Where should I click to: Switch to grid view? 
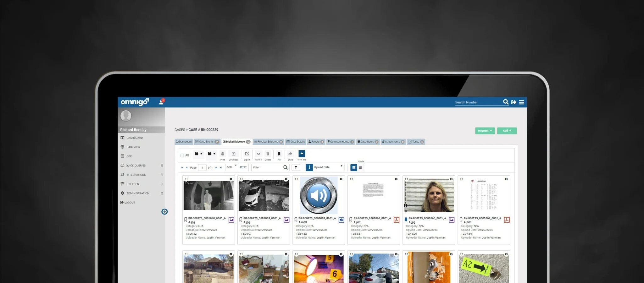coord(354,167)
